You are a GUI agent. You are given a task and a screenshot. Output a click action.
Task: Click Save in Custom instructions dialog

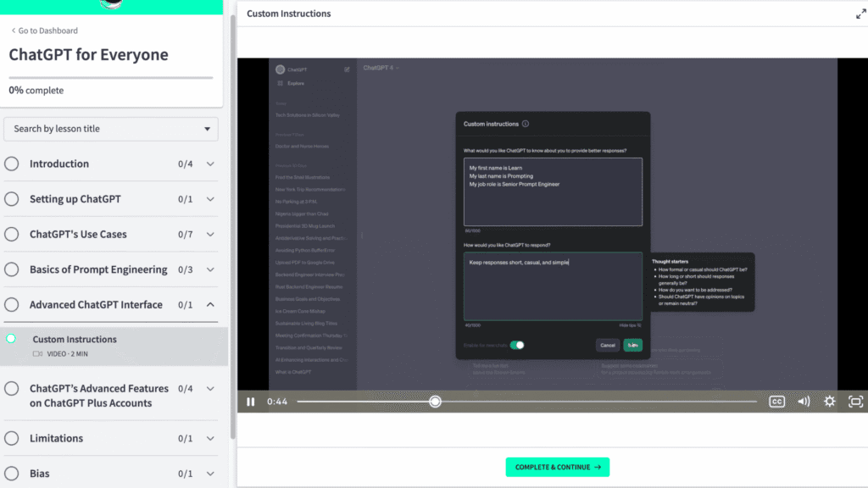point(632,346)
